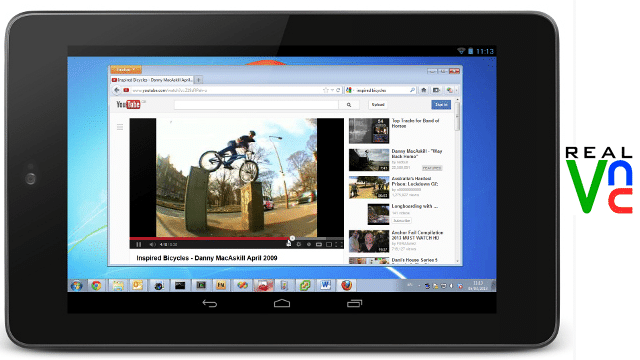Click the scrollbar down arrow
The image size is (640, 360).
[458, 261]
